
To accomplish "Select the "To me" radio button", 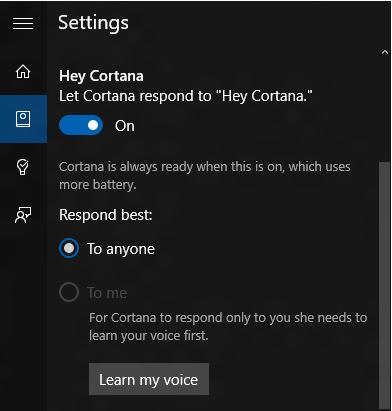I will 69,292.
